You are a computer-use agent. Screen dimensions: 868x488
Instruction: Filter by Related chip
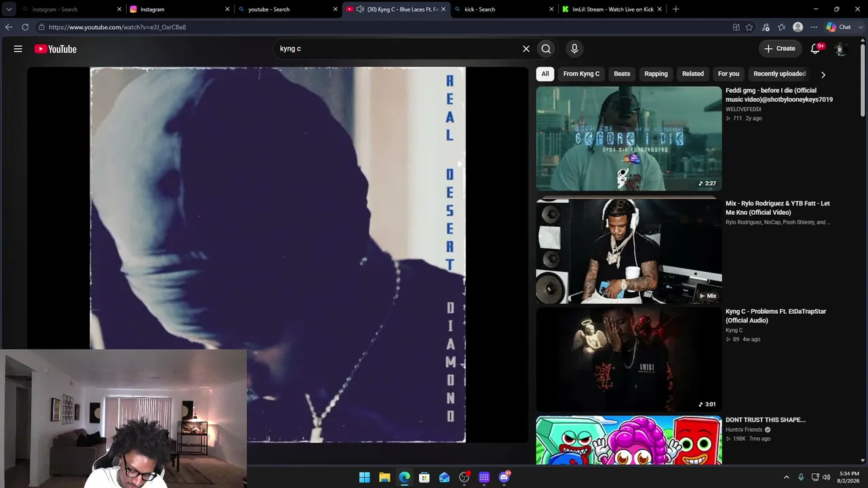pyautogui.click(x=693, y=74)
